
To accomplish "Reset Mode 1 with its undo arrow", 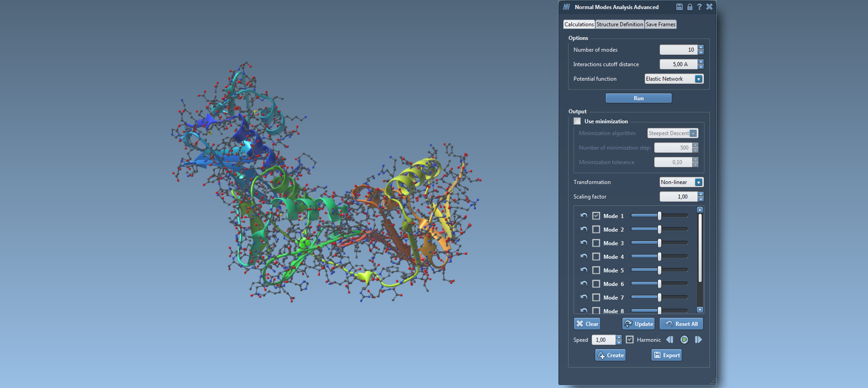I will coord(584,216).
